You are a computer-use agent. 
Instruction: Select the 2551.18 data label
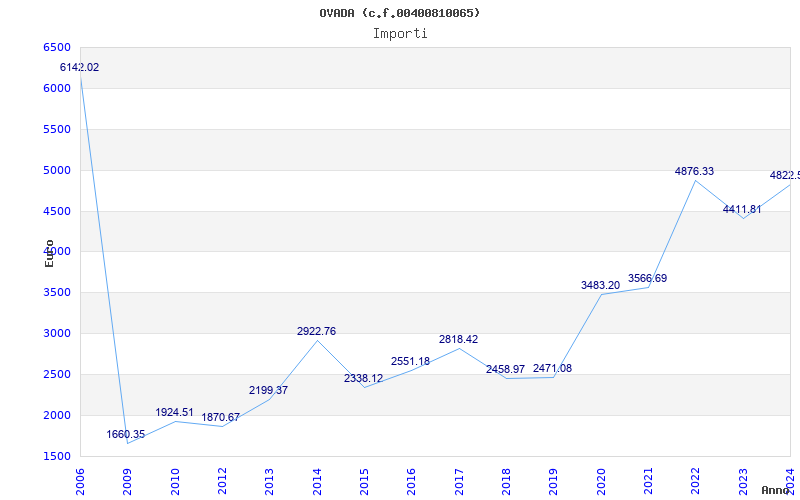pos(410,361)
